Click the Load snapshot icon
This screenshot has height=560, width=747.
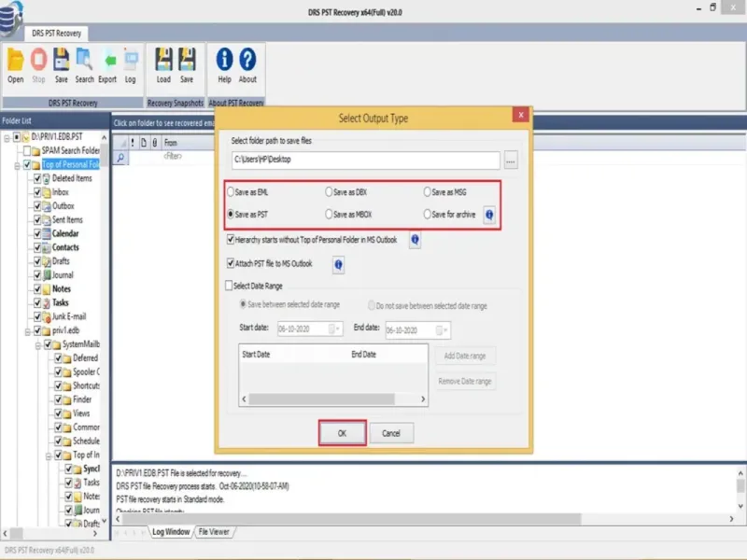164,60
